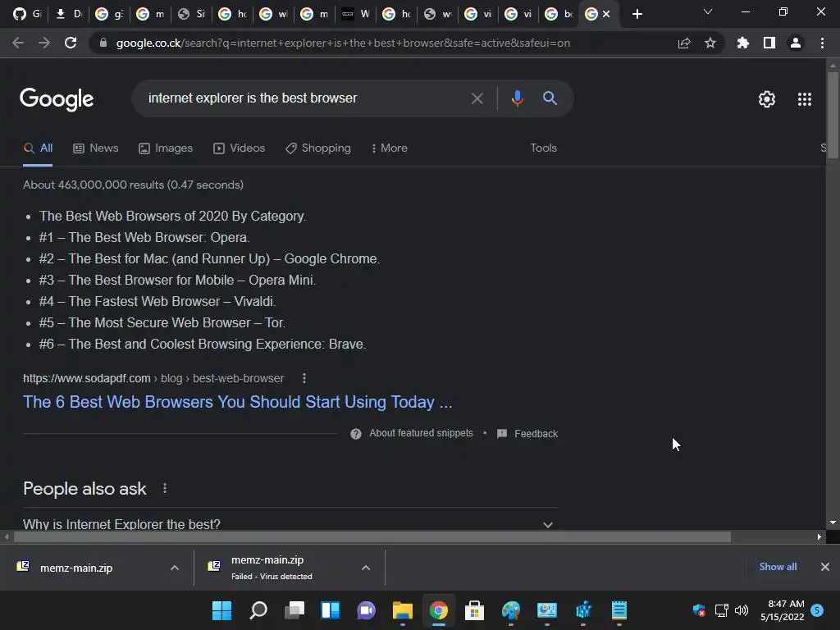Viewport: 840px width, 630px height.
Task: Open the first memz-main.zip download
Action: (76, 568)
